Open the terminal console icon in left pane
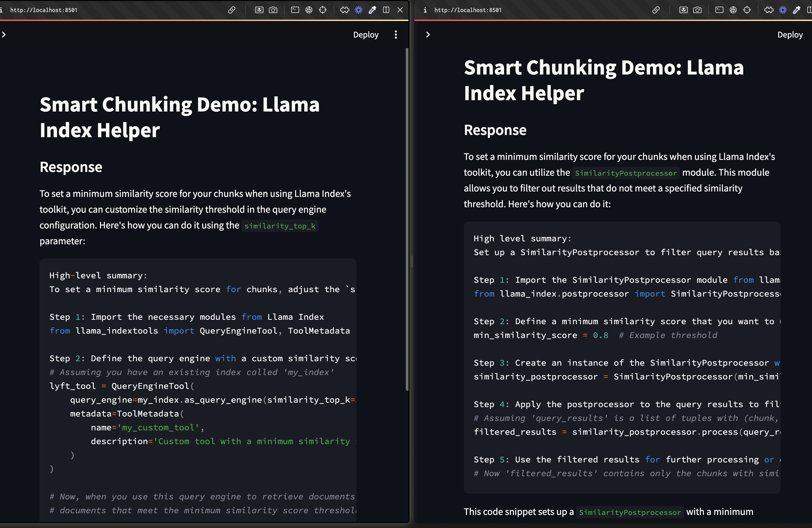812x528 pixels. (295, 10)
